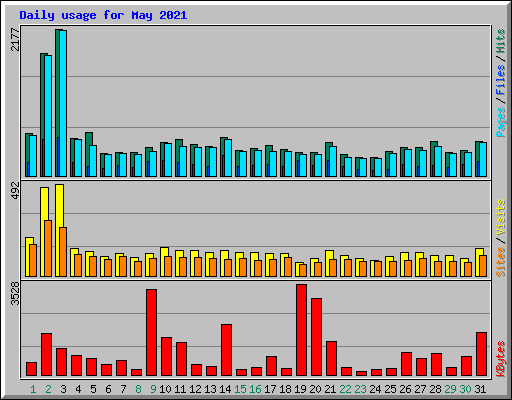The image size is (512, 400).
Task: Click day 9 on the x-axis
Action: pyautogui.click(x=153, y=389)
